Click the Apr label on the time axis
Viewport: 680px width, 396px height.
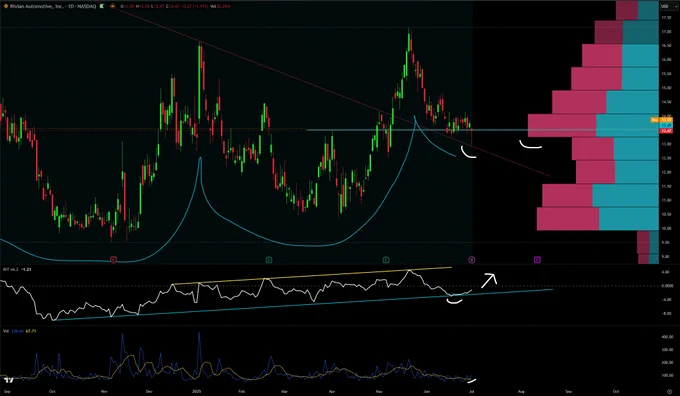click(332, 391)
